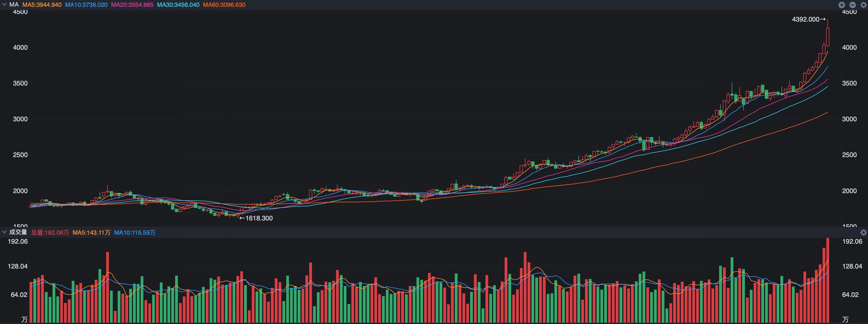Click the MA30:3456.040 legend label
Screen dimensions: 868x324
178,5
